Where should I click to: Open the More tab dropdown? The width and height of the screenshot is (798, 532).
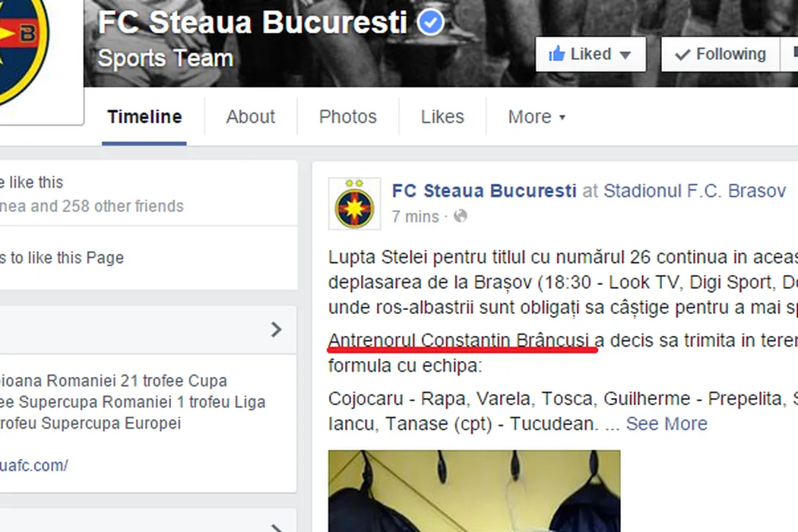click(x=537, y=117)
